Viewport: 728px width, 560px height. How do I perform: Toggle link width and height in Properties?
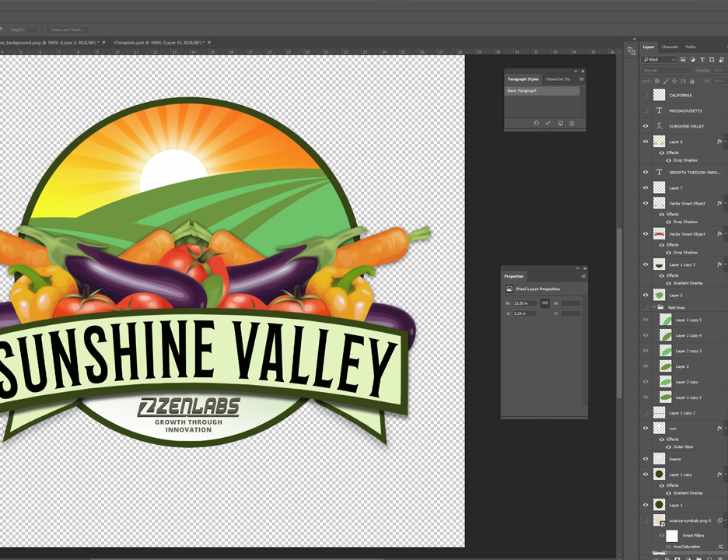click(545, 303)
